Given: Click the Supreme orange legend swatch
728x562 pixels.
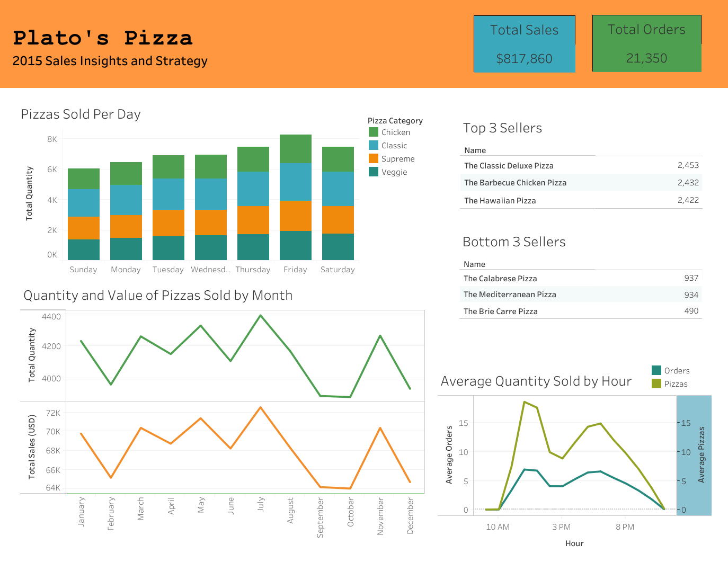Looking at the screenshot, I should coord(374,158).
